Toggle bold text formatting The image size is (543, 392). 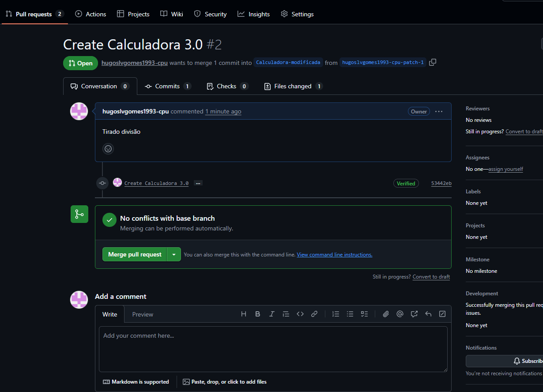(x=258, y=314)
